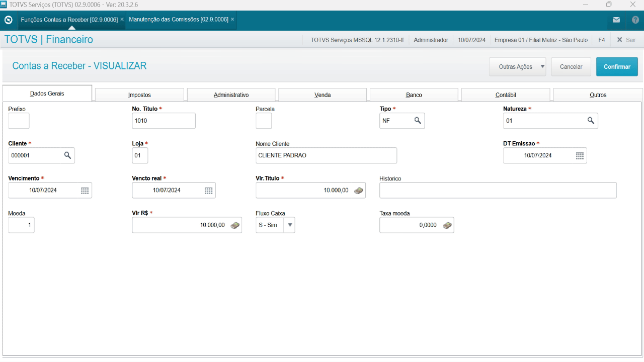Switch to the Impostos tab
This screenshot has height=362, width=644.
[139, 95]
